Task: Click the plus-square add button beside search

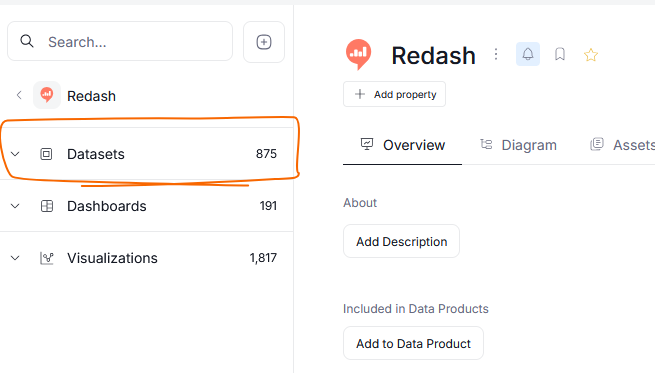Action: click(264, 42)
